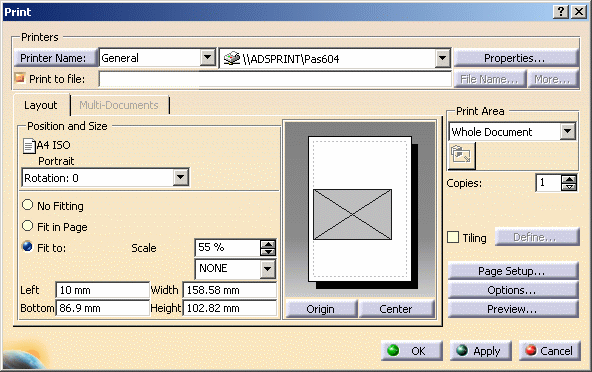Expand the Whole Document print area dropdown

coord(567,131)
